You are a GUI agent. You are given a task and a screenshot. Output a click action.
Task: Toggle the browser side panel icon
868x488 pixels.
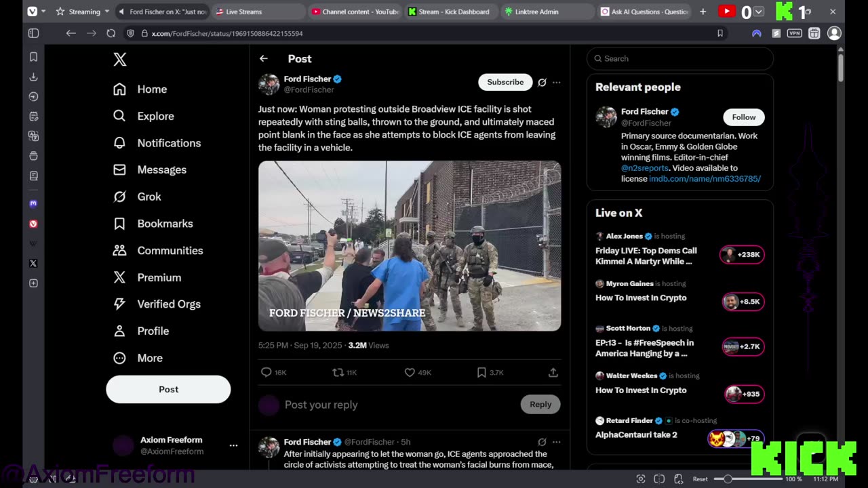tap(33, 33)
